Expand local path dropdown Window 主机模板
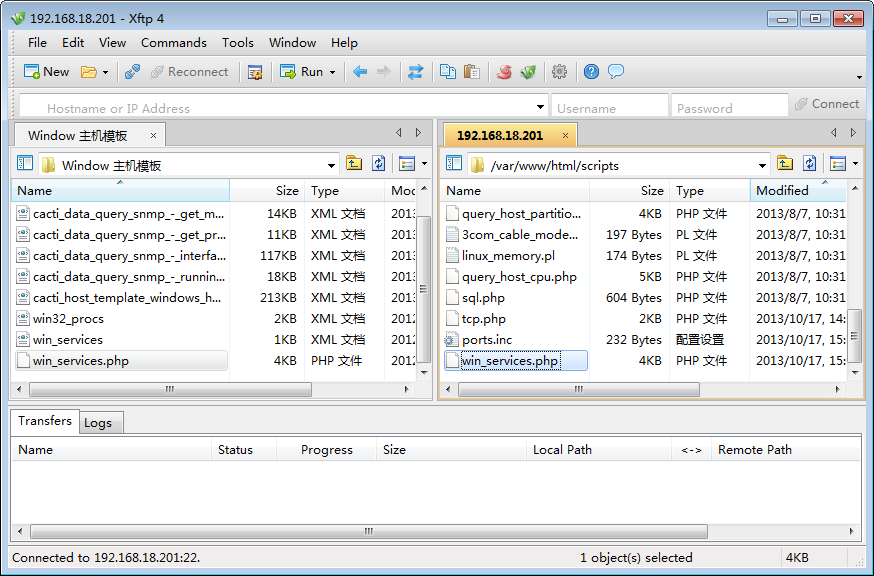The image size is (874, 576). [332, 166]
